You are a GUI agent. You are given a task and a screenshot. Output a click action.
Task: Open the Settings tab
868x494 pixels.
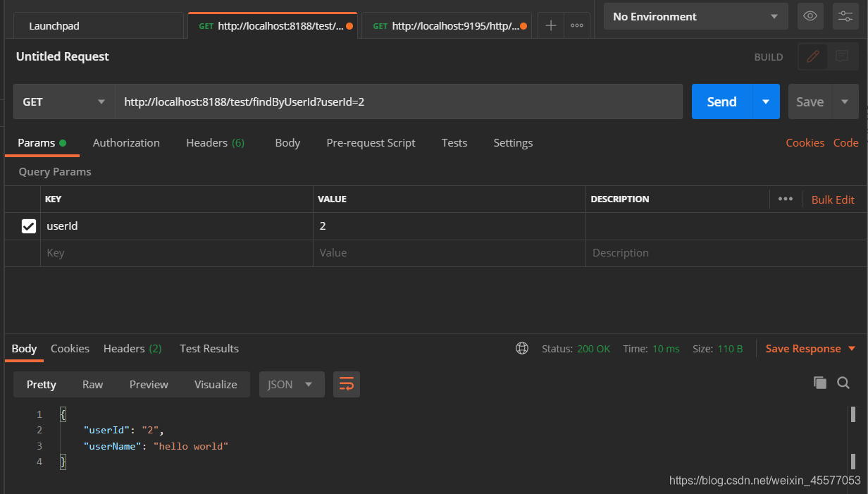pos(513,143)
